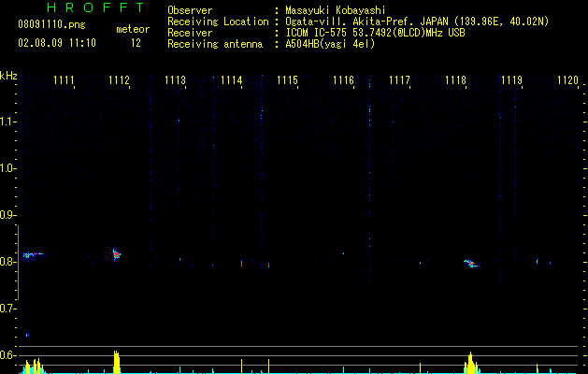Click the 0.7 frequency axis label
The width and height of the screenshot is (588, 374).
[x=7, y=309]
